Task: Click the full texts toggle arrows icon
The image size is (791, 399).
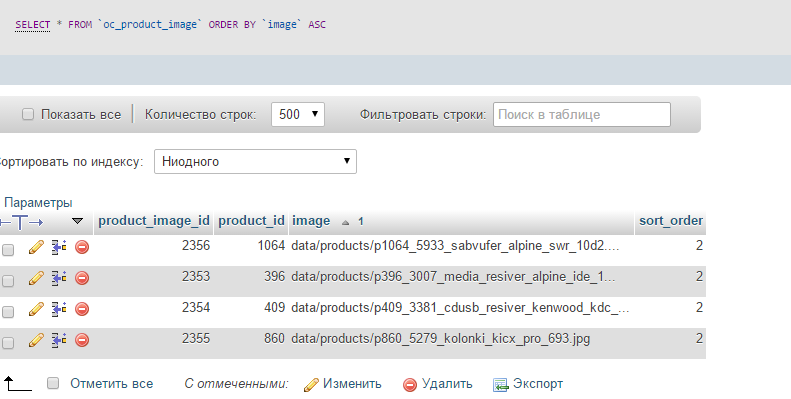Action: click(21, 222)
